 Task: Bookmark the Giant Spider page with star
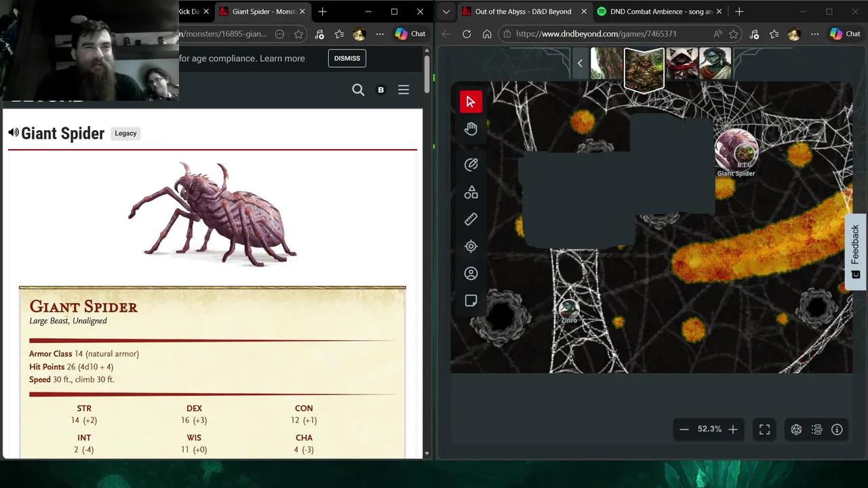click(298, 34)
